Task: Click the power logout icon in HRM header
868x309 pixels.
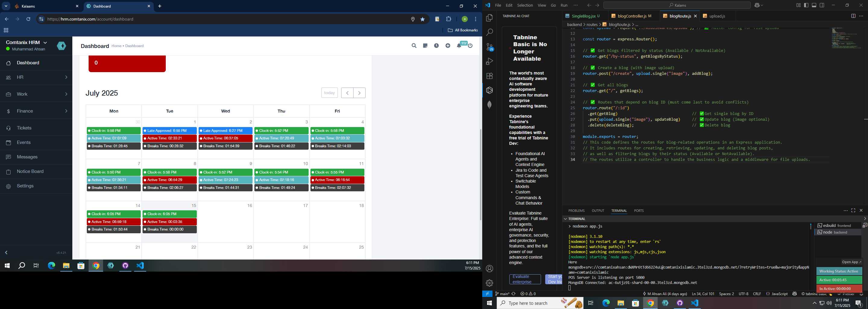Action: 470,46
